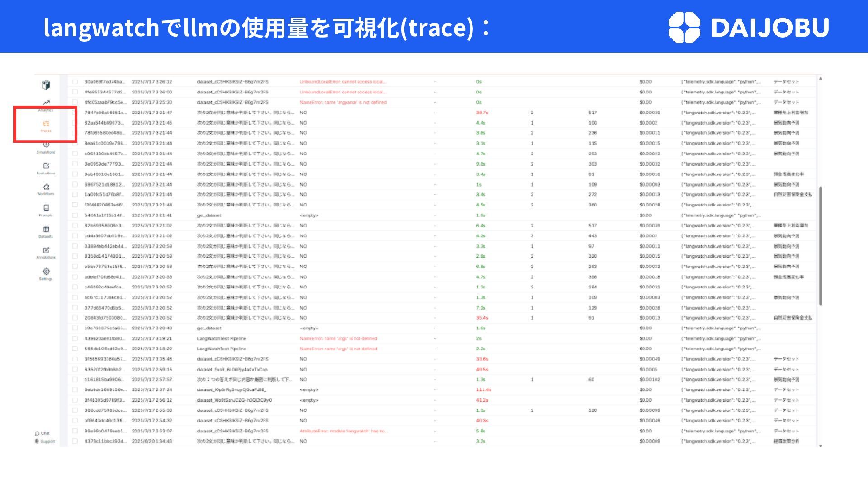Go to Evaluations in the sidebar
This screenshot has height=488, width=868.
click(x=46, y=169)
